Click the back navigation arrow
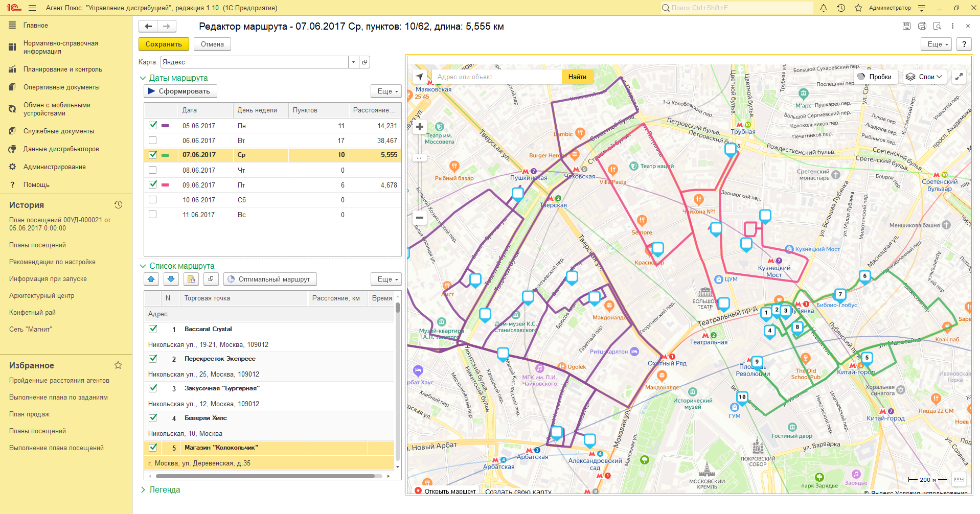Screen dimensions: 980x514 point(148,27)
